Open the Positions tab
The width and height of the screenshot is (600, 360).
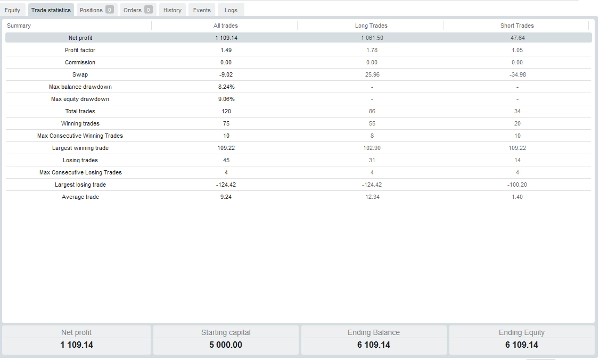96,10
